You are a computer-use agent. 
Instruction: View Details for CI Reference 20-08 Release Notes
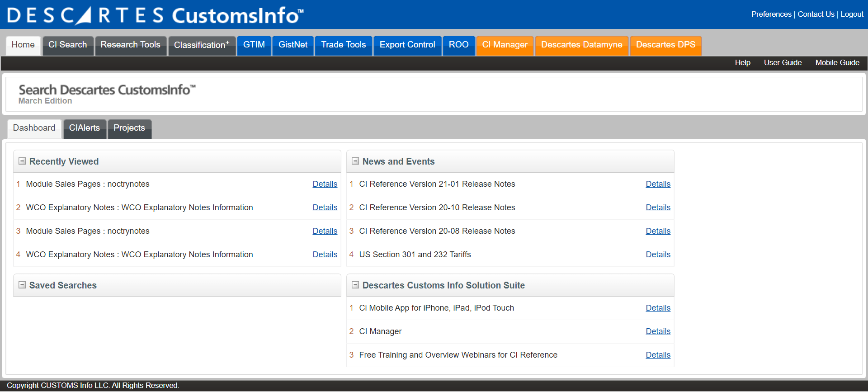coord(658,231)
